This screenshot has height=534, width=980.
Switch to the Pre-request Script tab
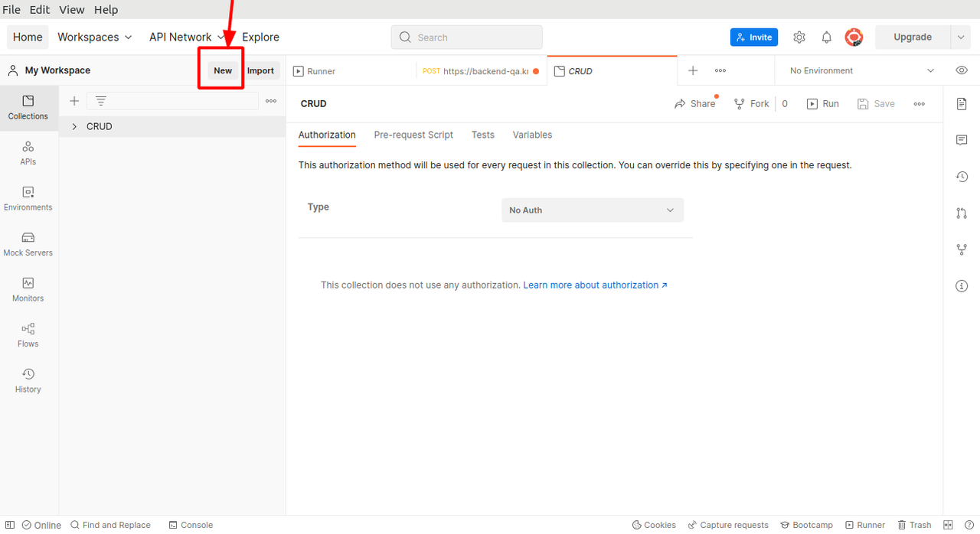[413, 135]
